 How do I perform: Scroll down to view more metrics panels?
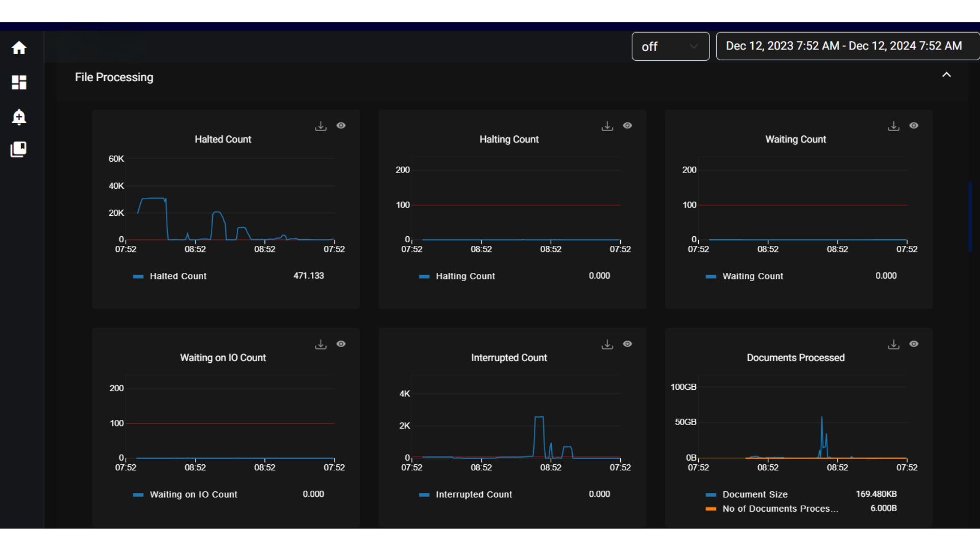click(972, 404)
